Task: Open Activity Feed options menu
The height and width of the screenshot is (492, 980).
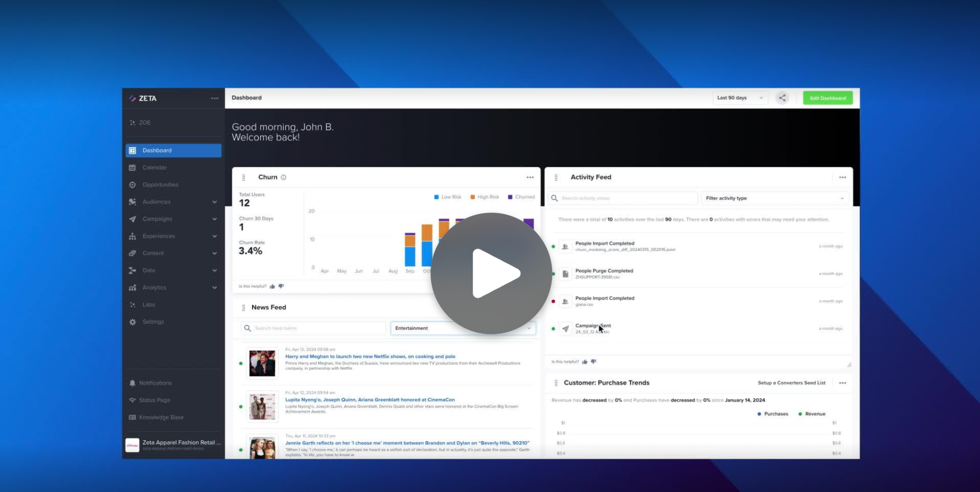Action: (x=842, y=178)
